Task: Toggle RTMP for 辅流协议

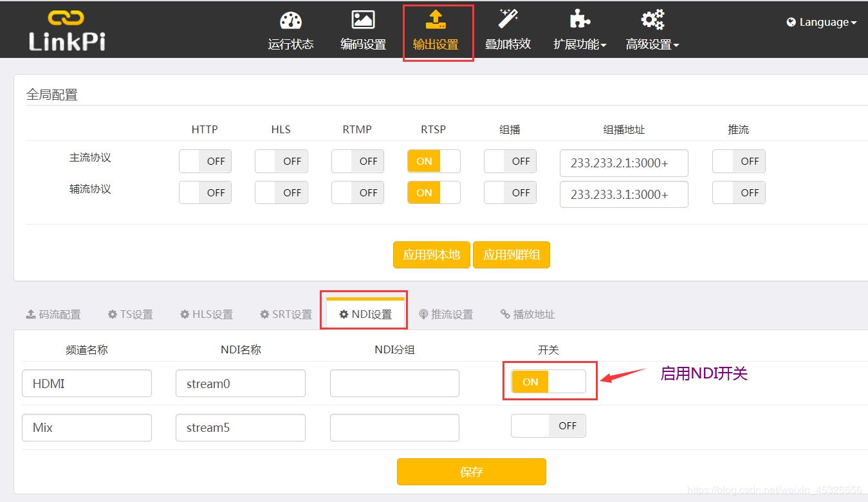Action: [x=358, y=192]
